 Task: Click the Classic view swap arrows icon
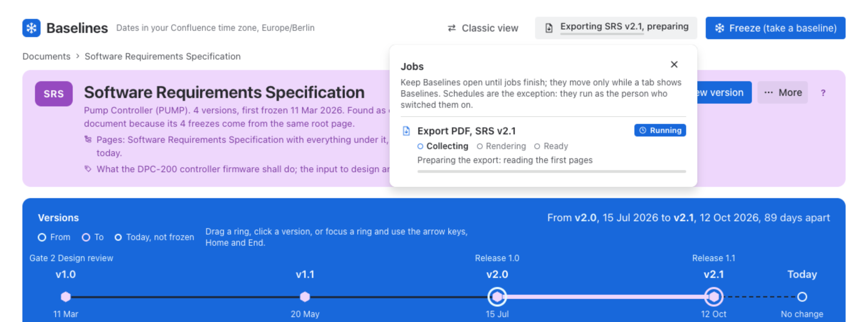[x=452, y=28]
